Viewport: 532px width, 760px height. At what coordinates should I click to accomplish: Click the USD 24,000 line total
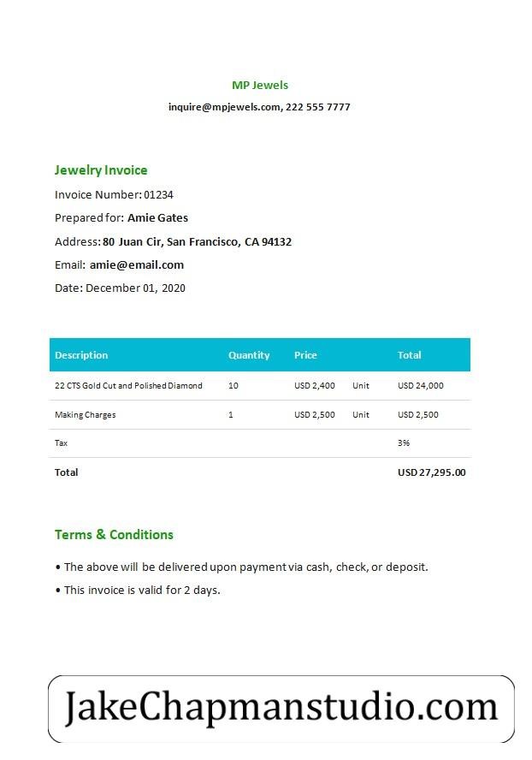pos(421,386)
